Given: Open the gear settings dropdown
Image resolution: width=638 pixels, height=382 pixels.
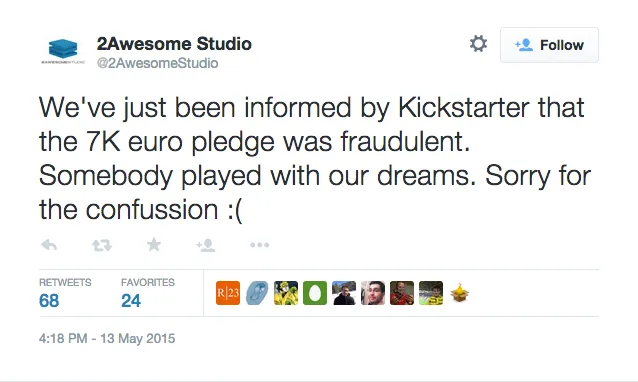Looking at the screenshot, I should (x=478, y=44).
